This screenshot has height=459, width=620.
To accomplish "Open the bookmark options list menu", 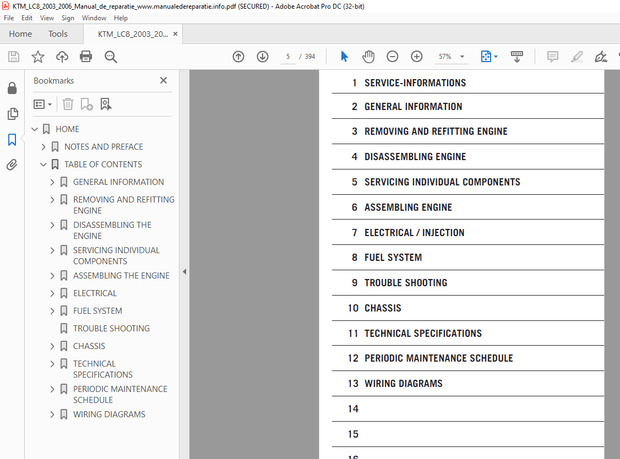I will coord(43,104).
